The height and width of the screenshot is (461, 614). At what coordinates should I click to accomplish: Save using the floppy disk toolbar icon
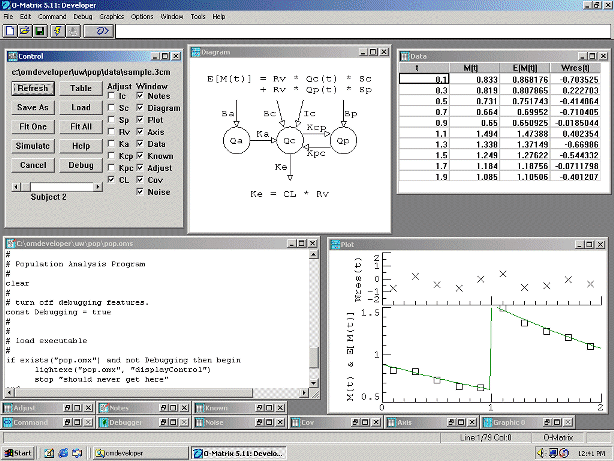[x=40, y=31]
